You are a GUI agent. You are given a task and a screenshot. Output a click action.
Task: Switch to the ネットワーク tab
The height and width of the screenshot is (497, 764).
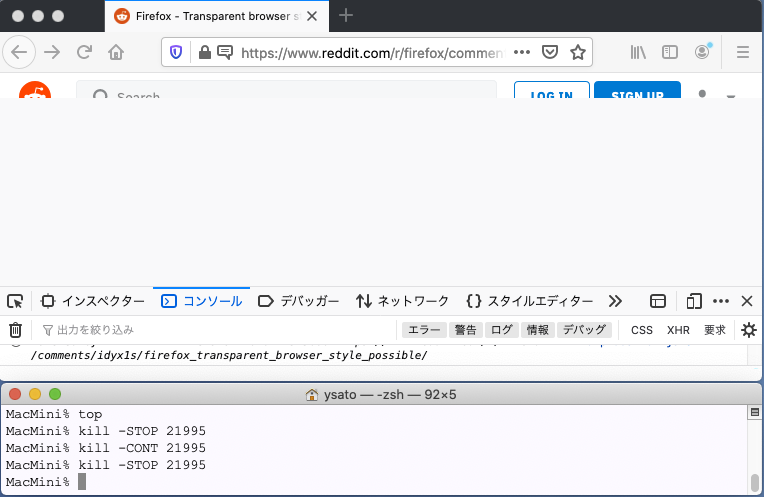403,301
